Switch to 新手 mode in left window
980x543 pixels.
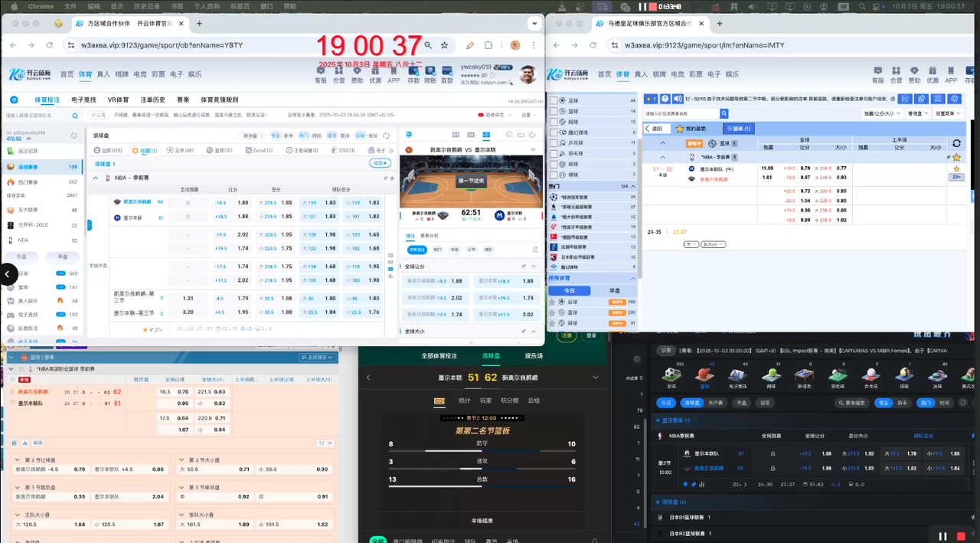289,136
